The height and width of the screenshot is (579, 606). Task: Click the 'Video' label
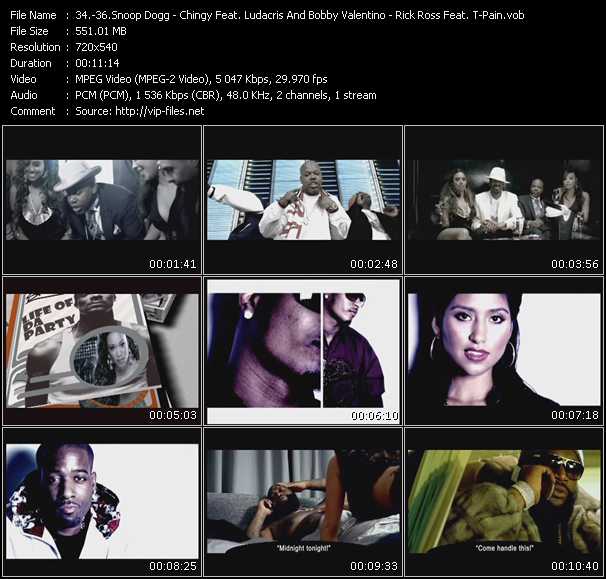23,79
